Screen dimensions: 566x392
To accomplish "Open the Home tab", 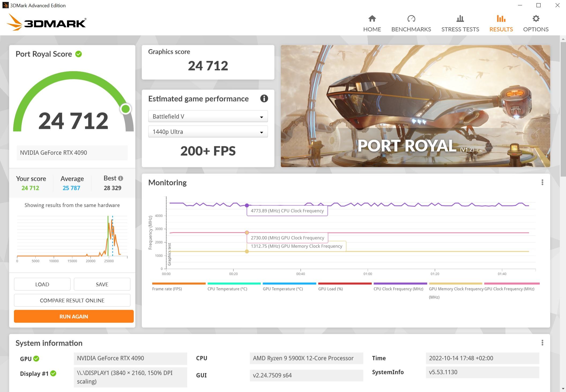I will (372, 24).
